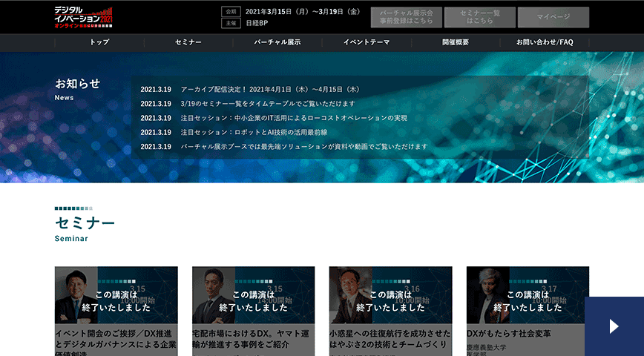The image size is (644, 356).
Task: Click the デジタルイノベーション 2021 logo
Action: [x=84, y=17]
